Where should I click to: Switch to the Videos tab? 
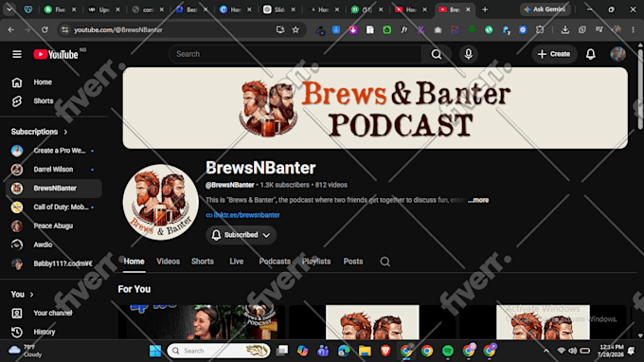168,262
